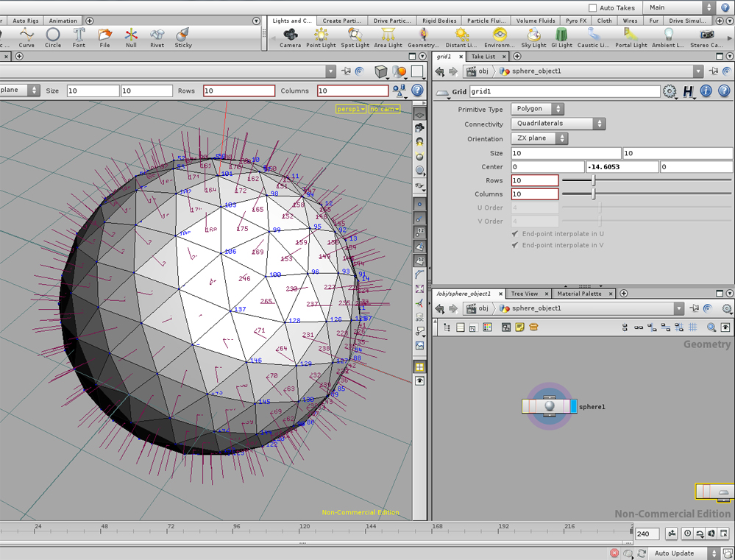This screenshot has height=560, width=735.
Task: Open Grid node help
Action: [724, 91]
